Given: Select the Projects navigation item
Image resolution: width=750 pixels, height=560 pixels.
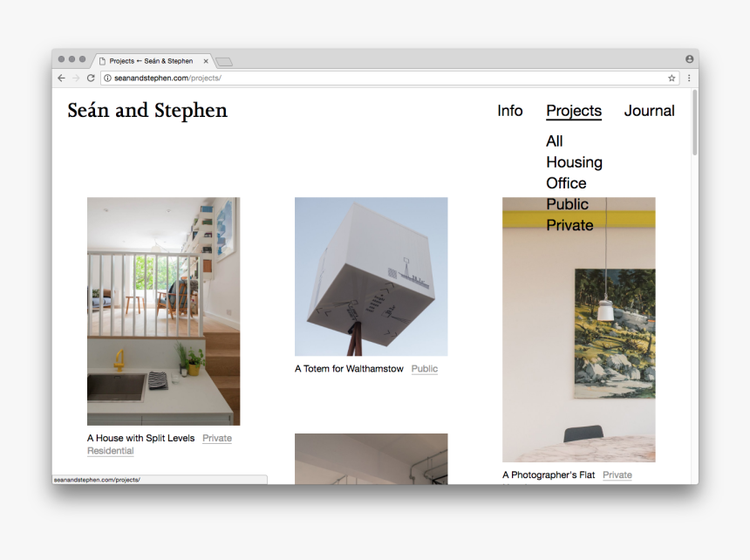Looking at the screenshot, I should coord(573,111).
